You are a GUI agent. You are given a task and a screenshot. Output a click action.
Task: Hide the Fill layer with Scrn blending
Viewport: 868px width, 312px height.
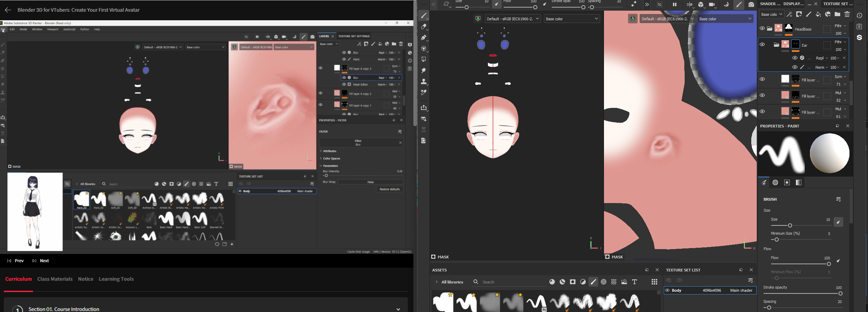pyautogui.click(x=762, y=79)
